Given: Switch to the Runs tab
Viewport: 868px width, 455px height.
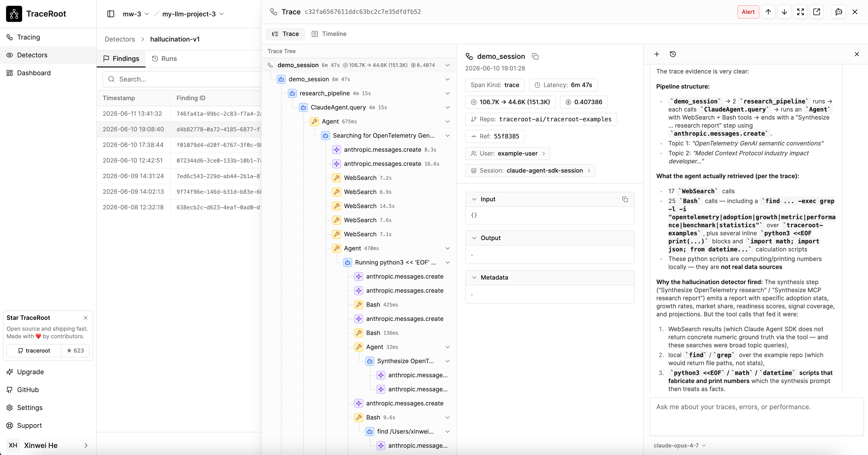Looking at the screenshot, I should pyautogui.click(x=164, y=59).
